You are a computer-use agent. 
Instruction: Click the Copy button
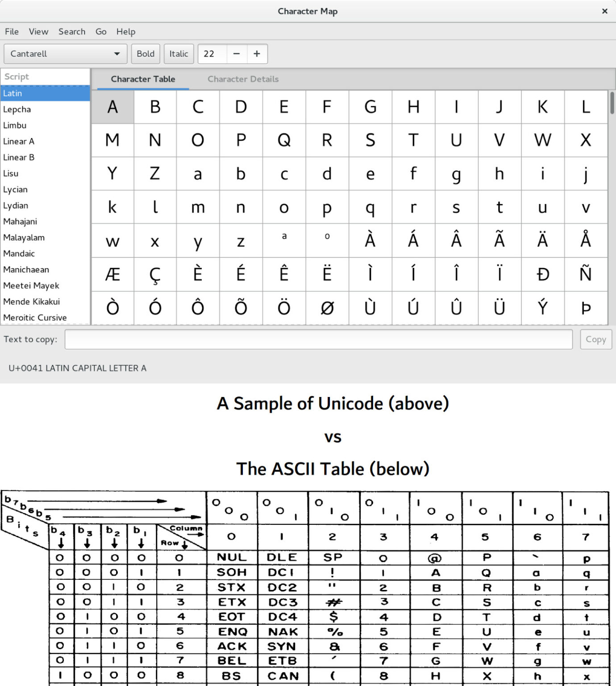coord(595,339)
